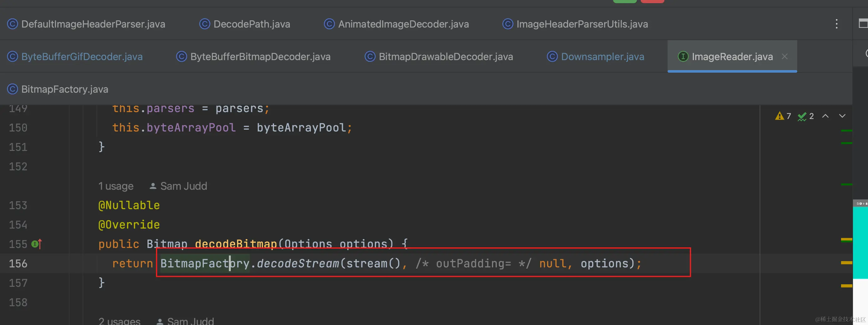Click line number 150 in the gutter
This screenshot has width=868, height=325.
coord(18,128)
